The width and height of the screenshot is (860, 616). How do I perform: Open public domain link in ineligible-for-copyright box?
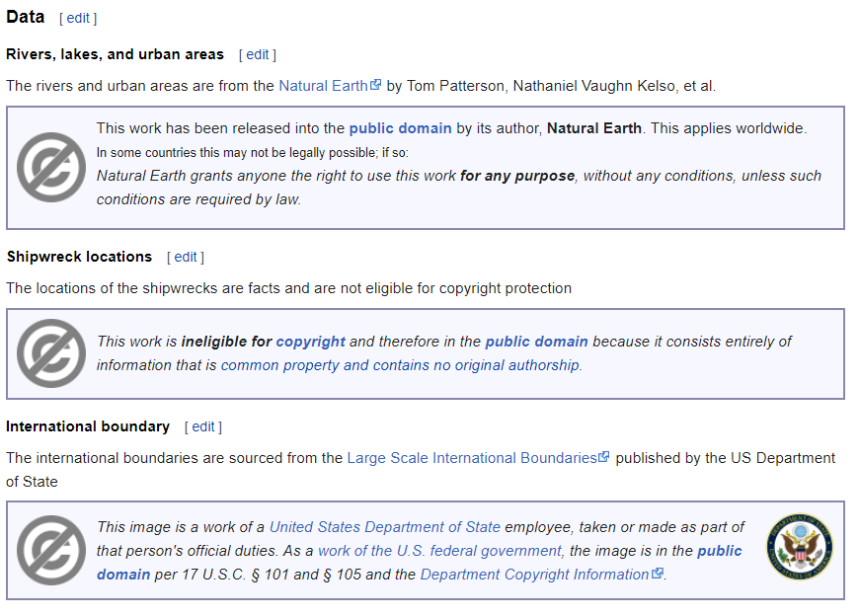tap(536, 342)
